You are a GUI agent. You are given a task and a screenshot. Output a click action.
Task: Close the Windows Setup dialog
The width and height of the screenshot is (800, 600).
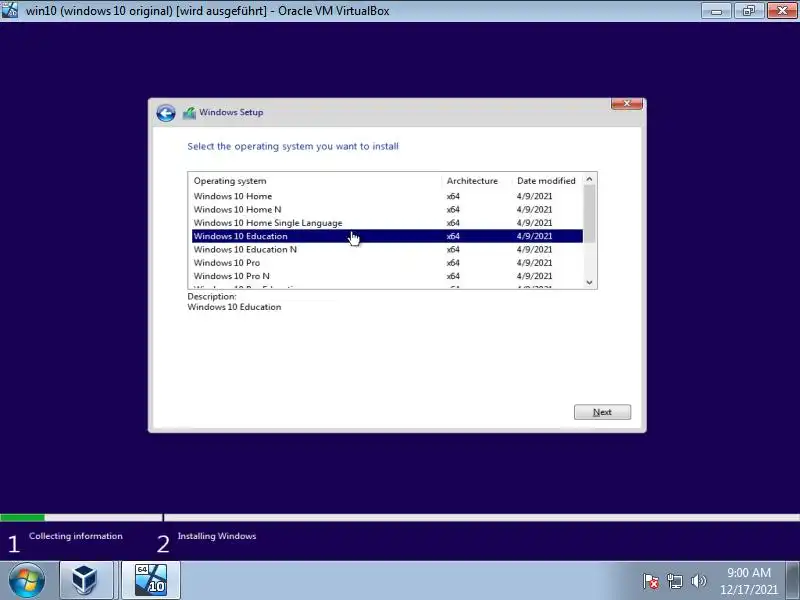tap(627, 104)
